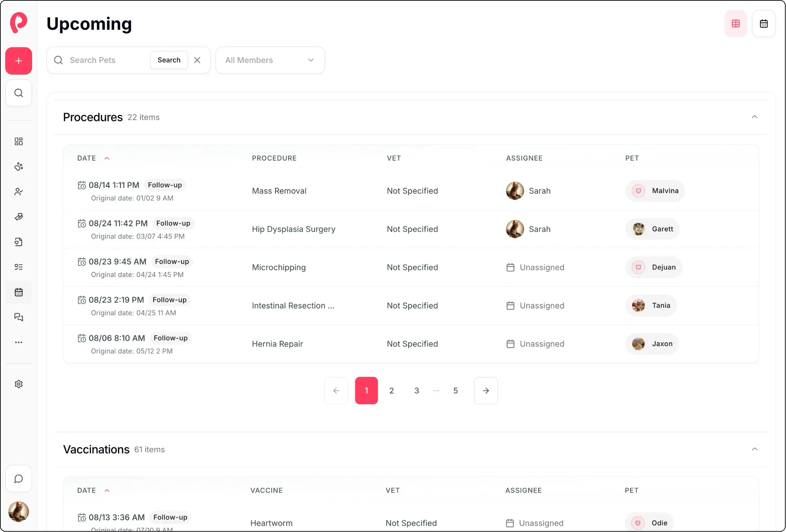Open the sidebar search magnifier
This screenshot has height=532, width=786.
coord(19,93)
